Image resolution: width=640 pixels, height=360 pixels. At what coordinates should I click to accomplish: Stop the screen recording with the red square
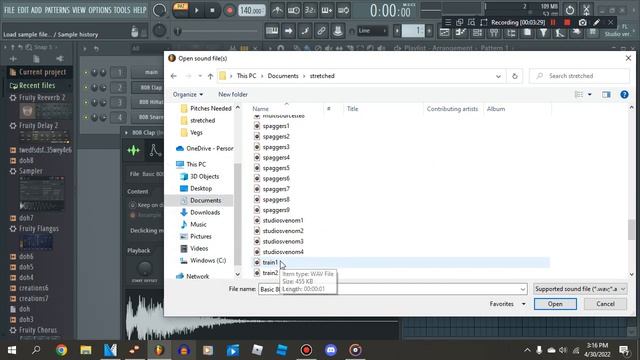567,22
